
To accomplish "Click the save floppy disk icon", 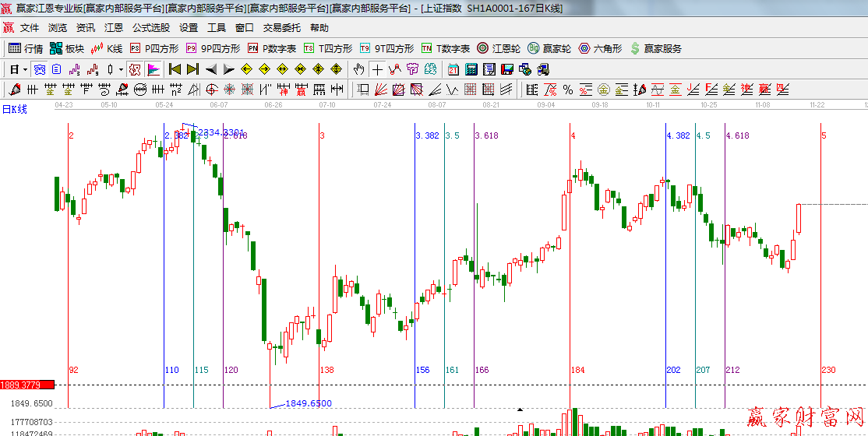I will pos(506,69).
